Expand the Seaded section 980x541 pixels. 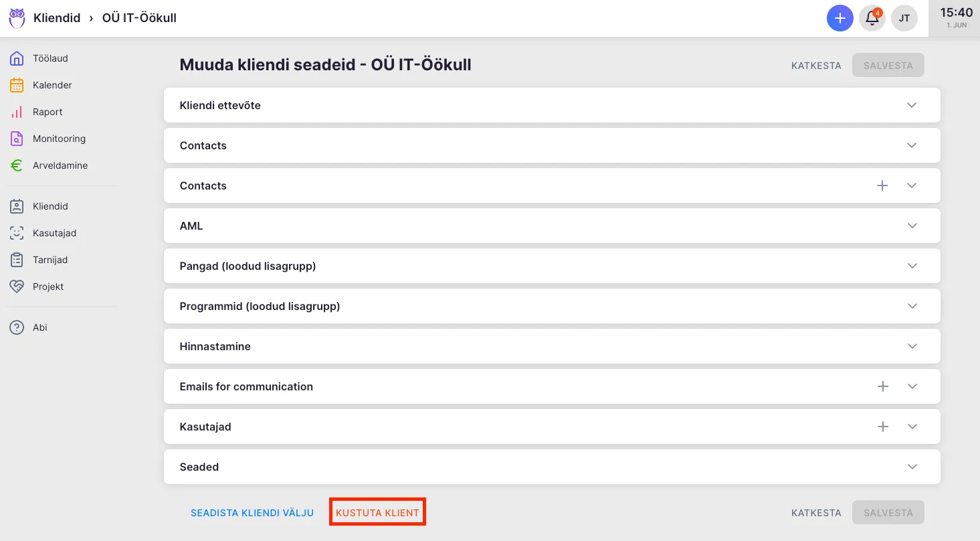pyautogui.click(x=912, y=467)
